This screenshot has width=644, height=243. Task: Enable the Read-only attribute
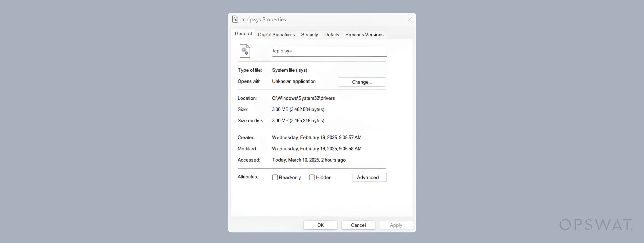click(275, 177)
